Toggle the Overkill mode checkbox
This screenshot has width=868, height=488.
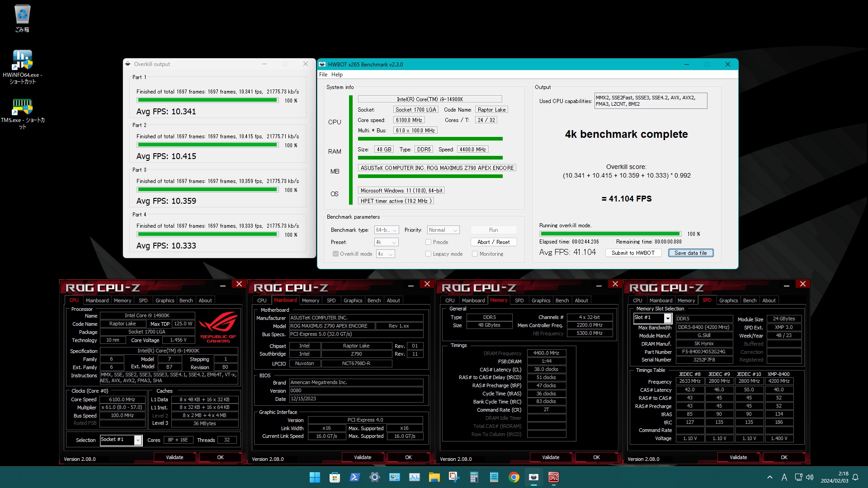point(335,254)
